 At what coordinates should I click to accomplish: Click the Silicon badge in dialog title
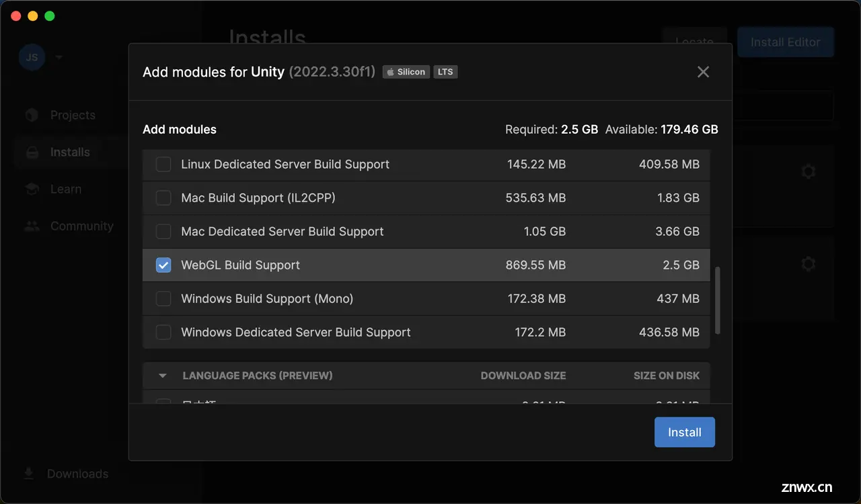[406, 72]
